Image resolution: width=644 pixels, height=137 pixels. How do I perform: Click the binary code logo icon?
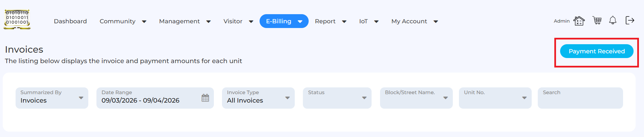17,20
